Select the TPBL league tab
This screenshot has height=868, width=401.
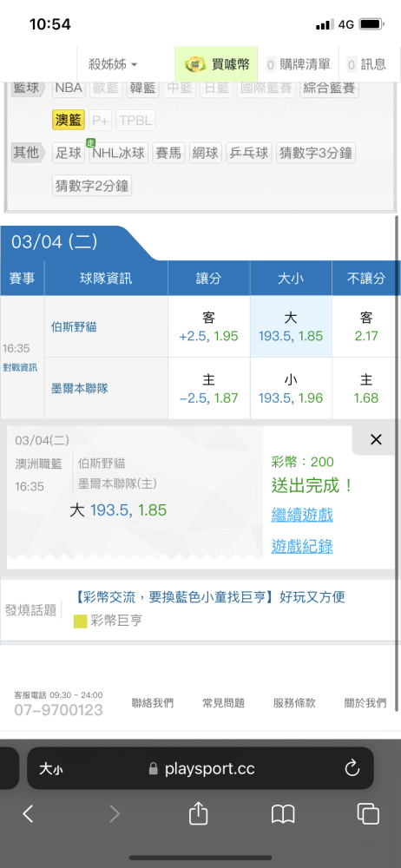pyautogui.click(x=135, y=120)
